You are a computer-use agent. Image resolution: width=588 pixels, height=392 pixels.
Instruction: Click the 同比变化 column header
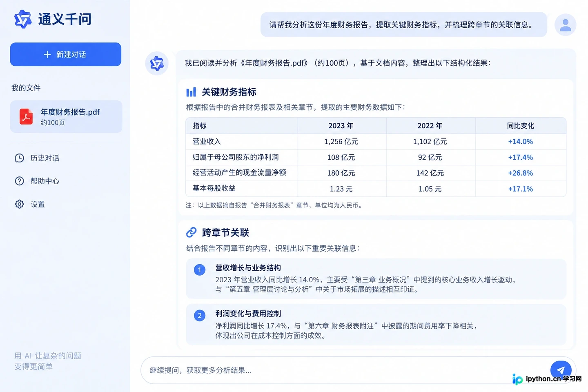tap(521, 126)
